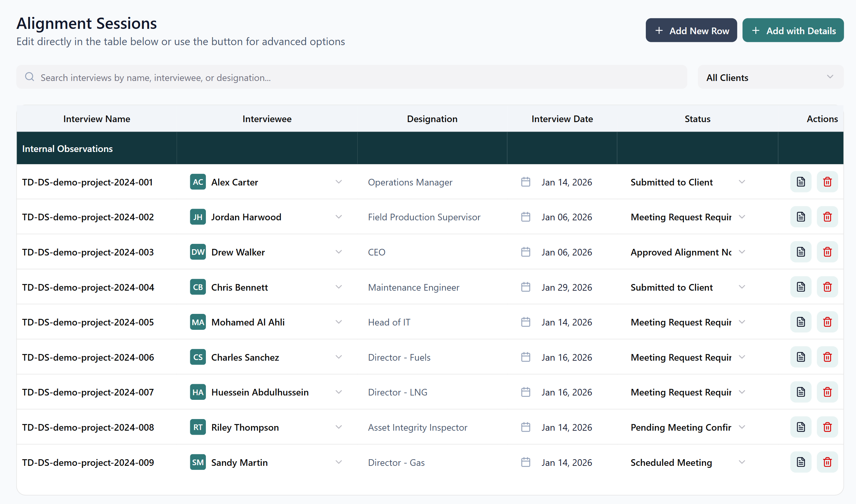This screenshot has width=856, height=504.
Task: Expand Scheduled Meeting status dropdown
Action: pos(741,462)
